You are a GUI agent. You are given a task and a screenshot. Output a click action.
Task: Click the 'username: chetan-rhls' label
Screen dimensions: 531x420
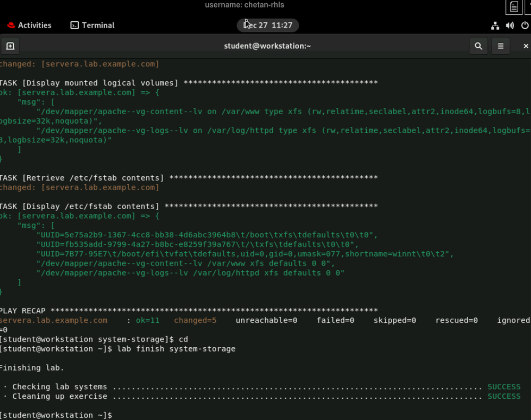coord(245,5)
